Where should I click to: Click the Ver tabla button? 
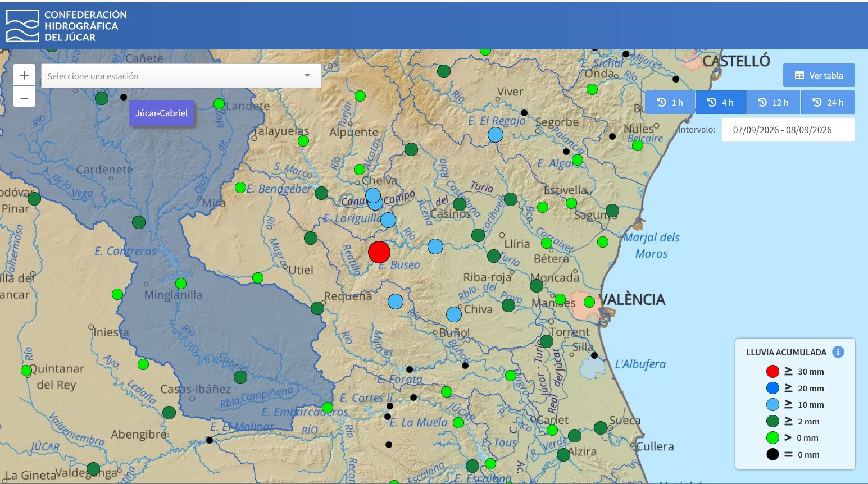point(819,75)
